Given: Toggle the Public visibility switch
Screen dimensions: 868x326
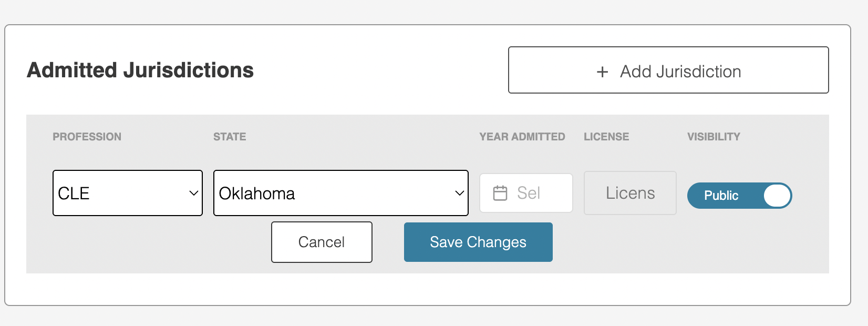Looking at the screenshot, I should 739,196.
